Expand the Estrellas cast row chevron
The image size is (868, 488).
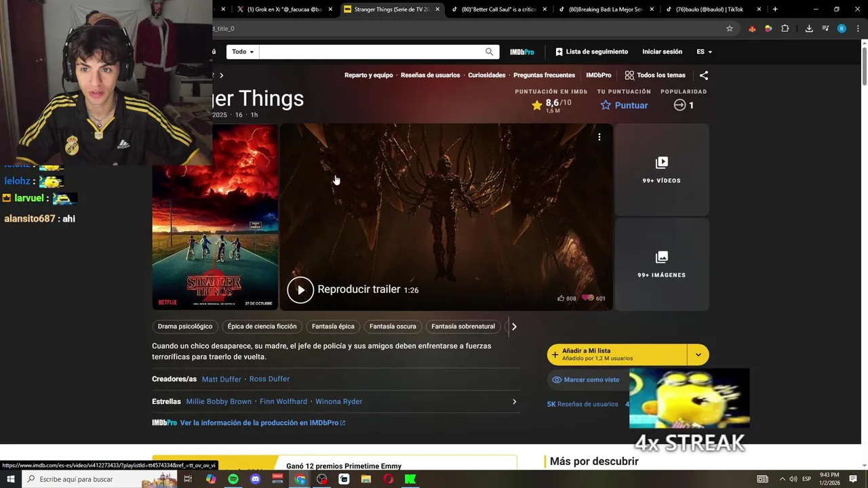pos(514,402)
